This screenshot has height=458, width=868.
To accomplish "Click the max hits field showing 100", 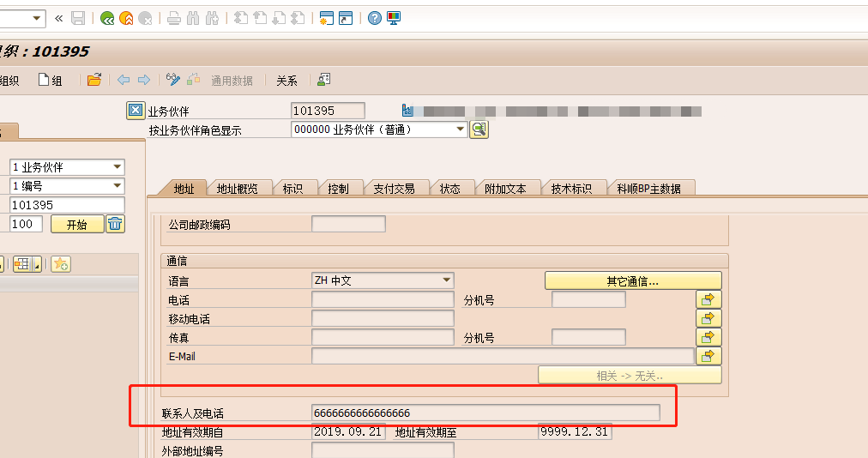I will click(x=26, y=224).
